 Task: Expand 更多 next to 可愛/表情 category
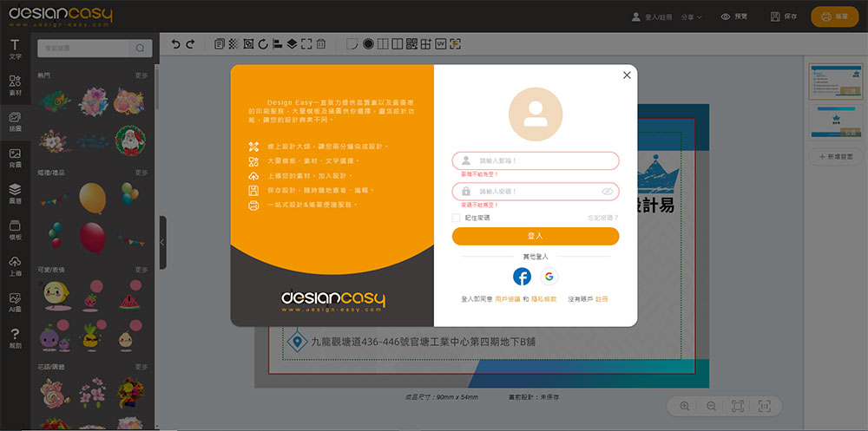click(141, 270)
